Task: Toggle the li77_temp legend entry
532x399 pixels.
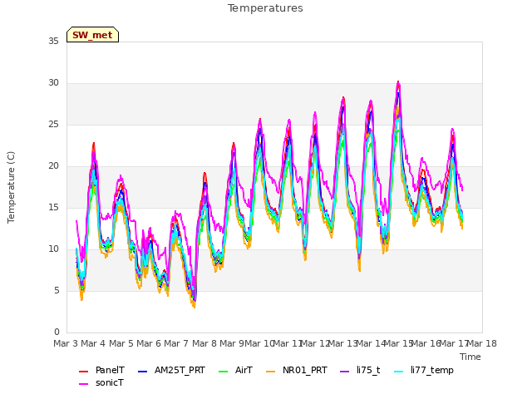Action: [423, 370]
